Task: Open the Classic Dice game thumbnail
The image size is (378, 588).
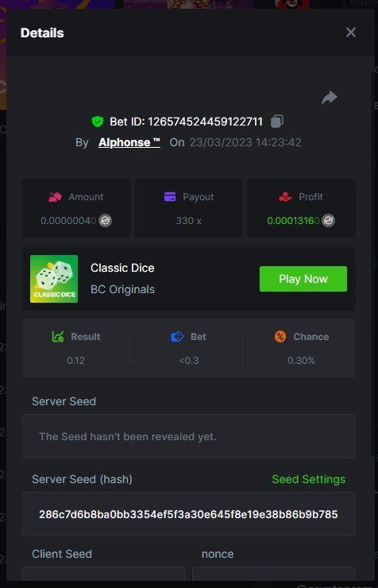Action: [x=54, y=279]
